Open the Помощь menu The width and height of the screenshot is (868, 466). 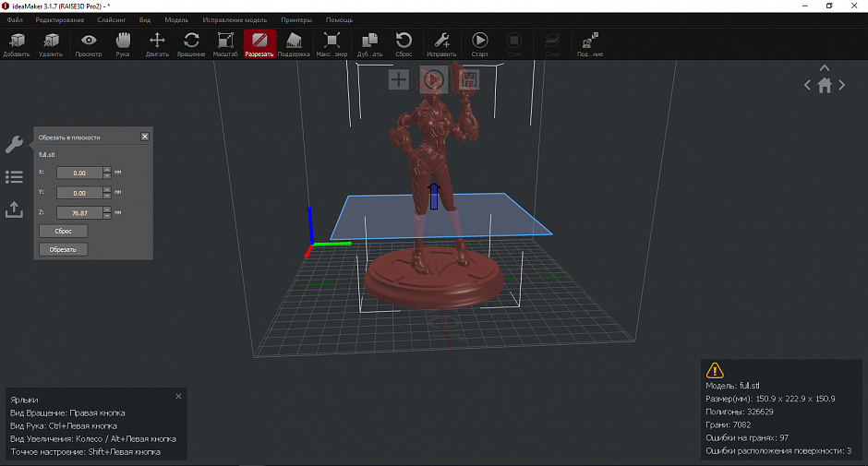(339, 20)
